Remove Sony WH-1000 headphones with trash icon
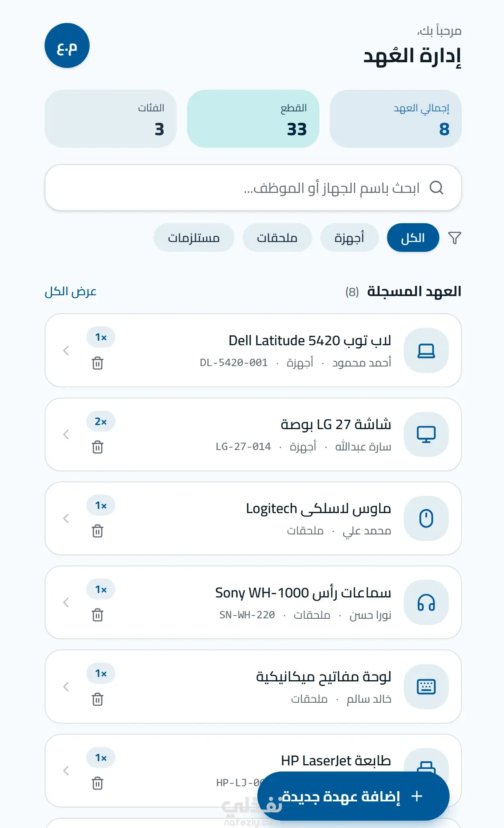Viewport: 504px width, 828px height. (x=97, y=615)
